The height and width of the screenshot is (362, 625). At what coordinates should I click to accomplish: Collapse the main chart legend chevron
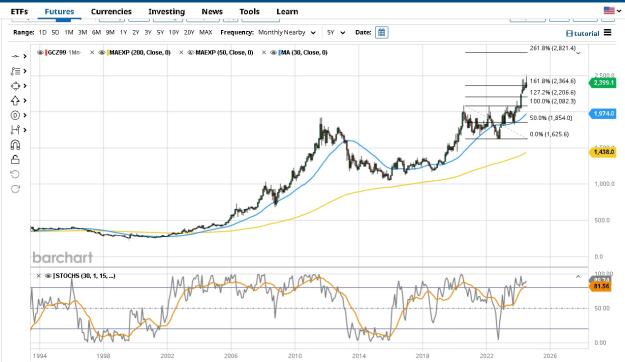tap(578, 53)
